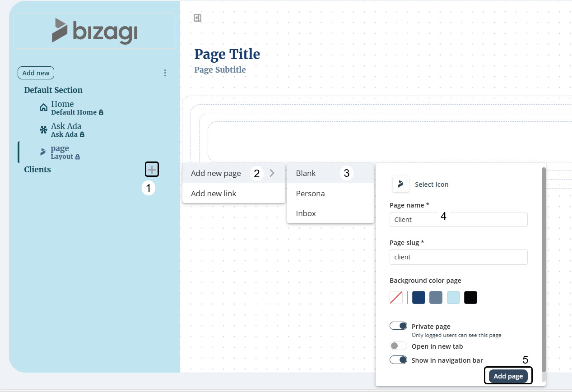The width and height of the screenshot is (572, 392).
Task: Disable Show in navigation bar toggle
Action: tap(398, 360)
